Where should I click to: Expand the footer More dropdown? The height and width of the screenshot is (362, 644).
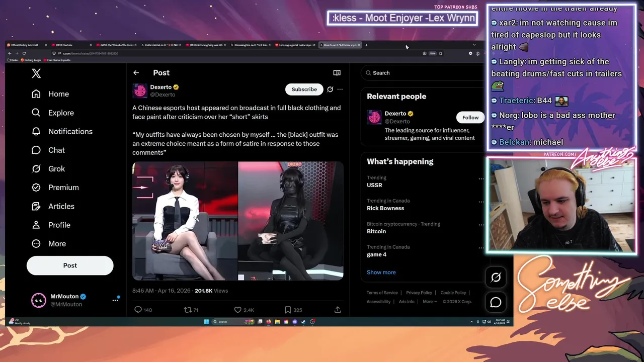coord(429,302)
